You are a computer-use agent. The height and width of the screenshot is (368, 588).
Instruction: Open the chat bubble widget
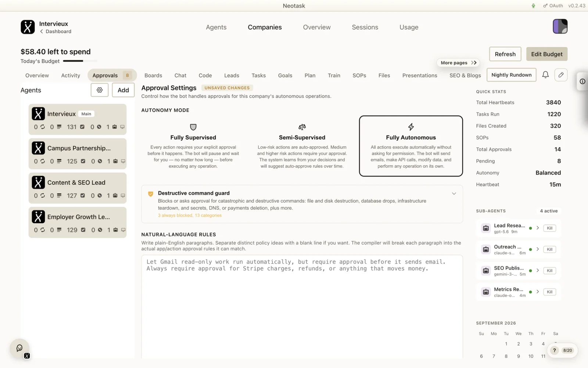coord(19,348)
